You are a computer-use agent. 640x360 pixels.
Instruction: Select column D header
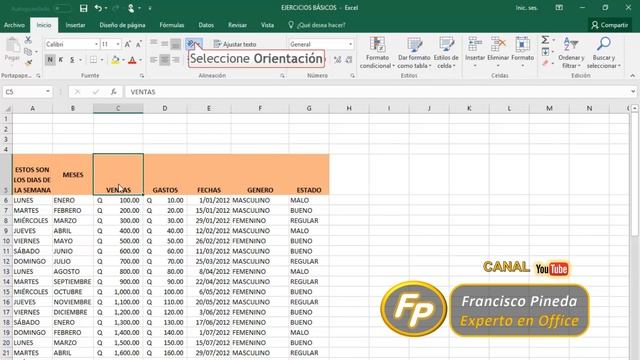(165, 108)
